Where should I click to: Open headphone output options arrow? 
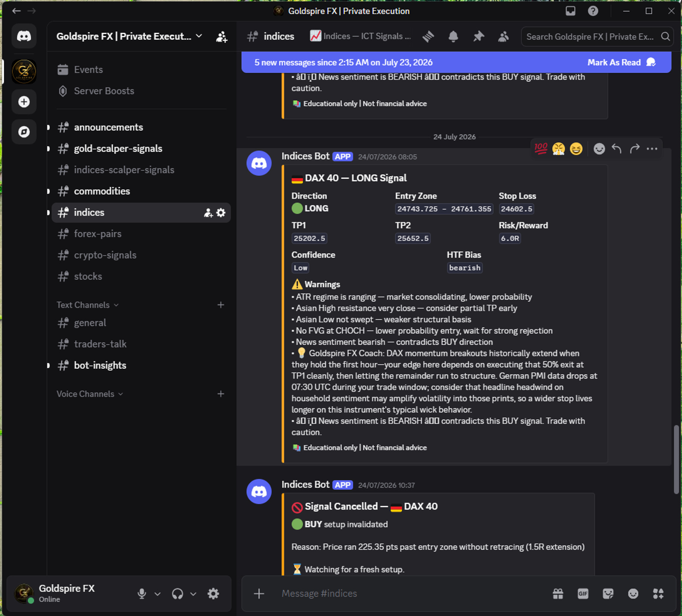point(193,594)
